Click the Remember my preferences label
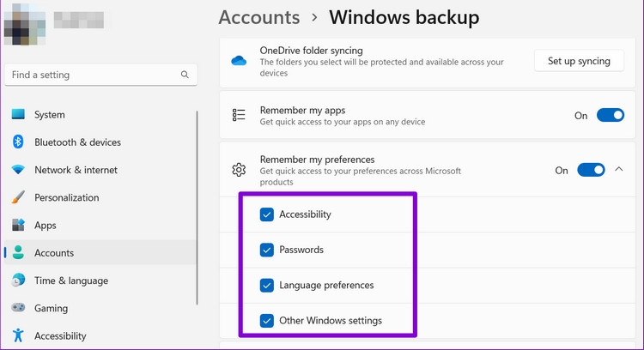Viewport: 644px width, 350px height. coord(317,160)
